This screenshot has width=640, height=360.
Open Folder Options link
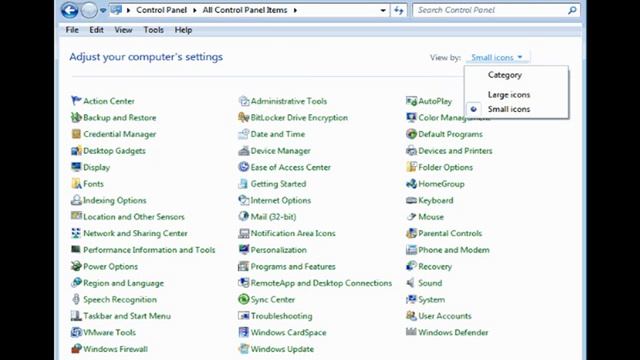point(445,167)
